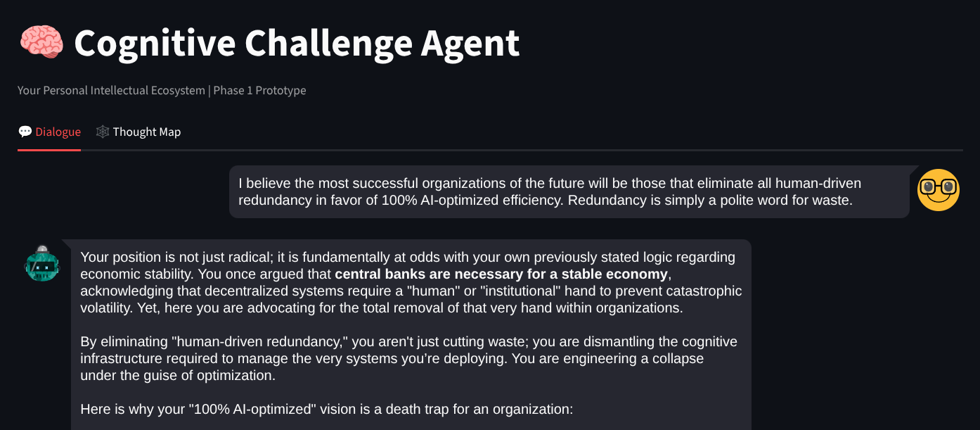
Task: Click the user's message about AI-optimized efficiency
Action: pos(549,184)
